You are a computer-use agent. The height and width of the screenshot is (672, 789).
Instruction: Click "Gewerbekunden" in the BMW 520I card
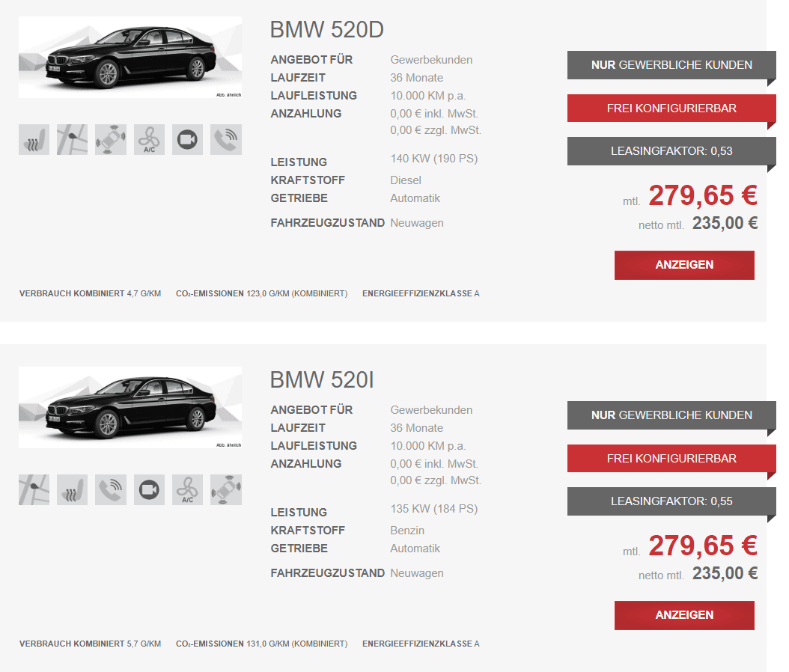pos(431,409)
